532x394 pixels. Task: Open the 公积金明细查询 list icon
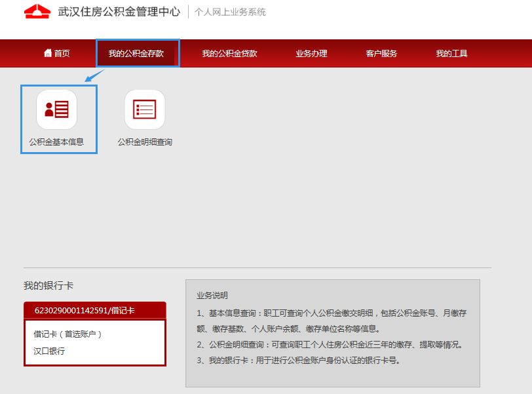coord(145,109)
